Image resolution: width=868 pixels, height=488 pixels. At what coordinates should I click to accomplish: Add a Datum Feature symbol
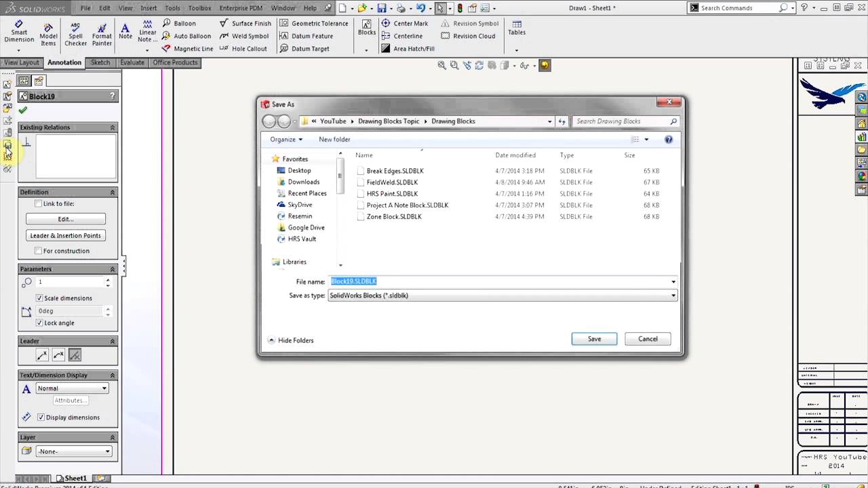[307, 36]
